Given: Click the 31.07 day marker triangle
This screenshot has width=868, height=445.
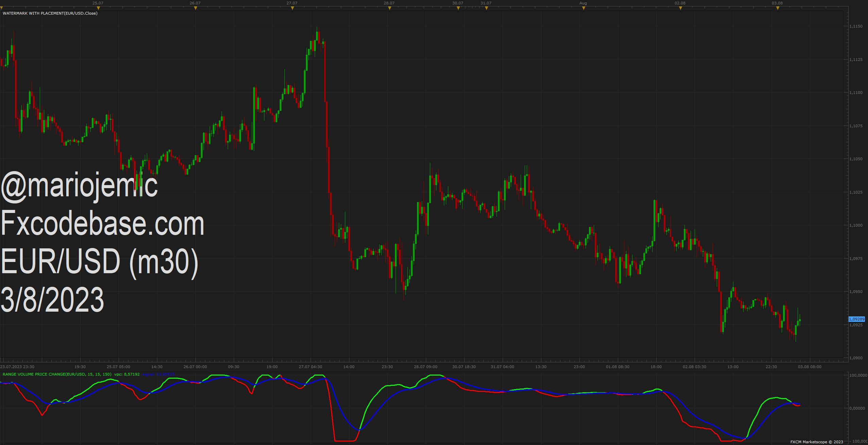Looking at the screenshot, I should coord(486,8).
